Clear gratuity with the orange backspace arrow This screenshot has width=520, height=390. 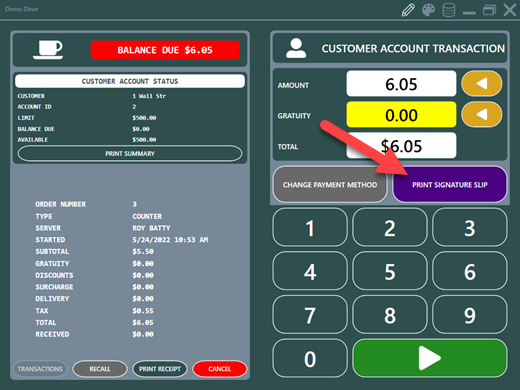pyautogui.click(x=482, y=115)
